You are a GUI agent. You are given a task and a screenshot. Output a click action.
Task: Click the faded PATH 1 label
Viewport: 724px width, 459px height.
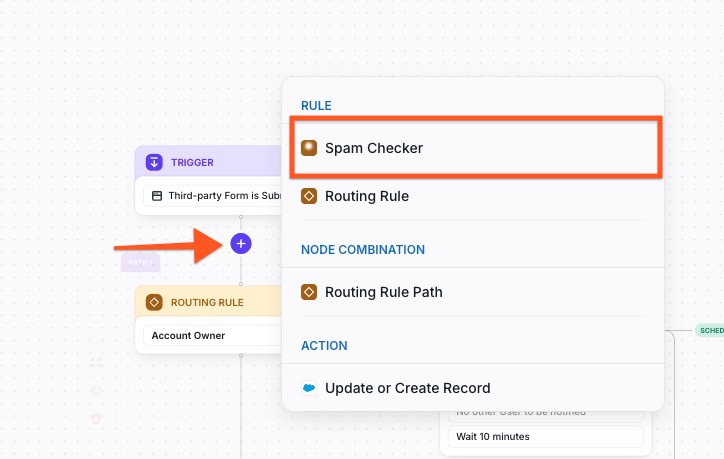point(140,263)
